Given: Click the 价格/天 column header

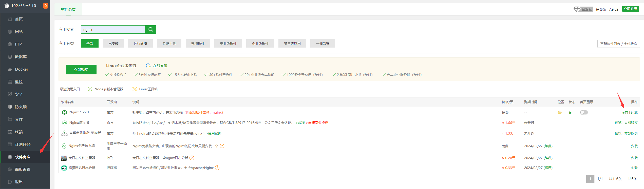Looking at the screenshot, I should tap(507, 102).
